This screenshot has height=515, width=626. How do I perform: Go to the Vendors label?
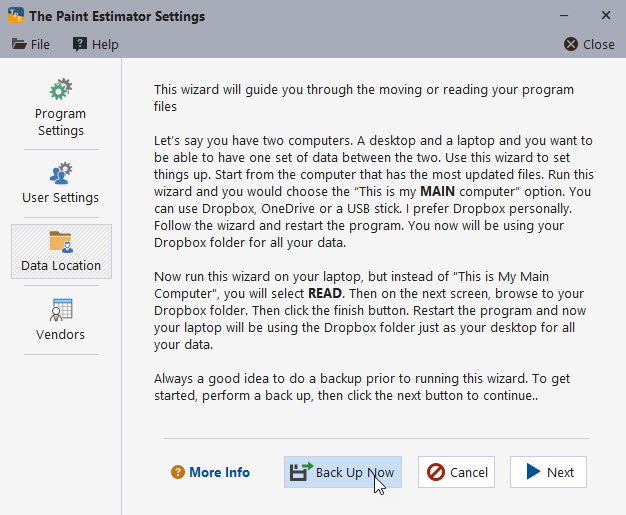coord(61,334)
